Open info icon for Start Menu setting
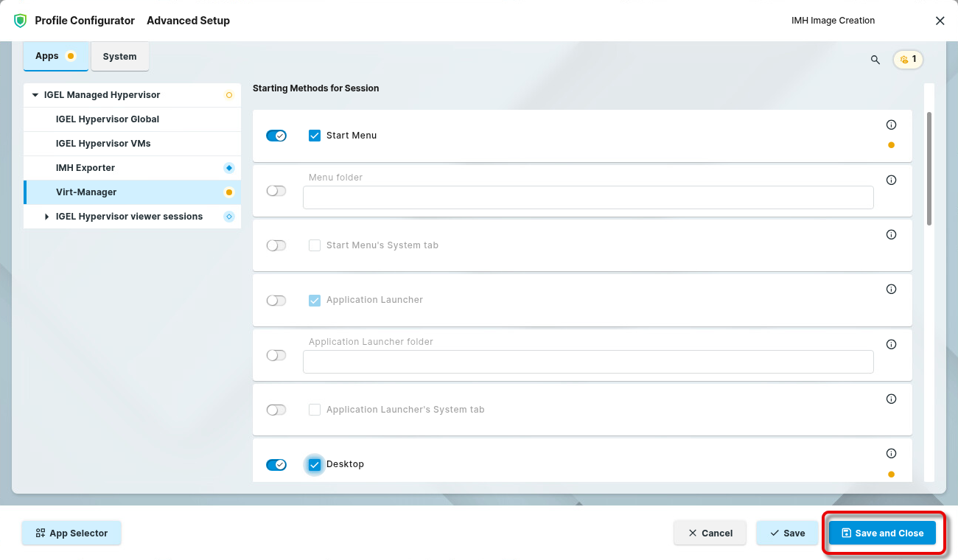The width and height of the screenshot is (958, 560). [x=891, y=125]
